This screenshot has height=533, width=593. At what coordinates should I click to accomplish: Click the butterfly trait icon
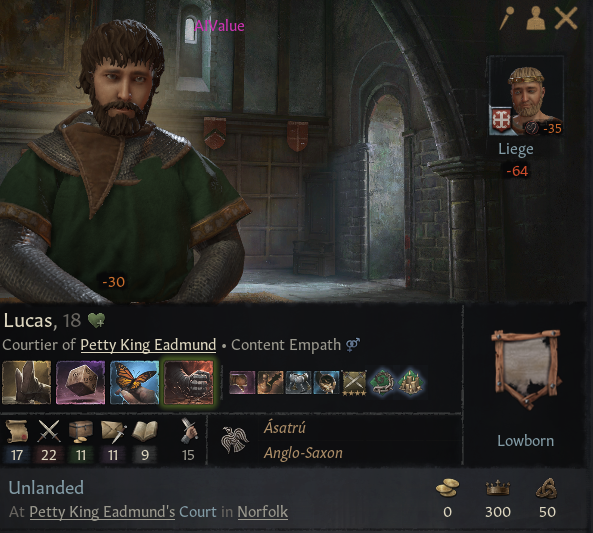[135, 382]
